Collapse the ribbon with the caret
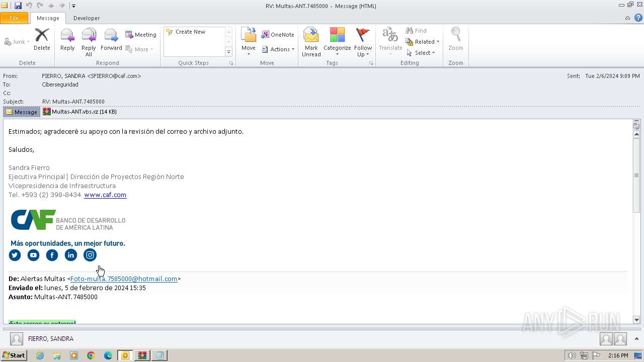This screenshot has height=362, width=644. (x=627, y=18)
